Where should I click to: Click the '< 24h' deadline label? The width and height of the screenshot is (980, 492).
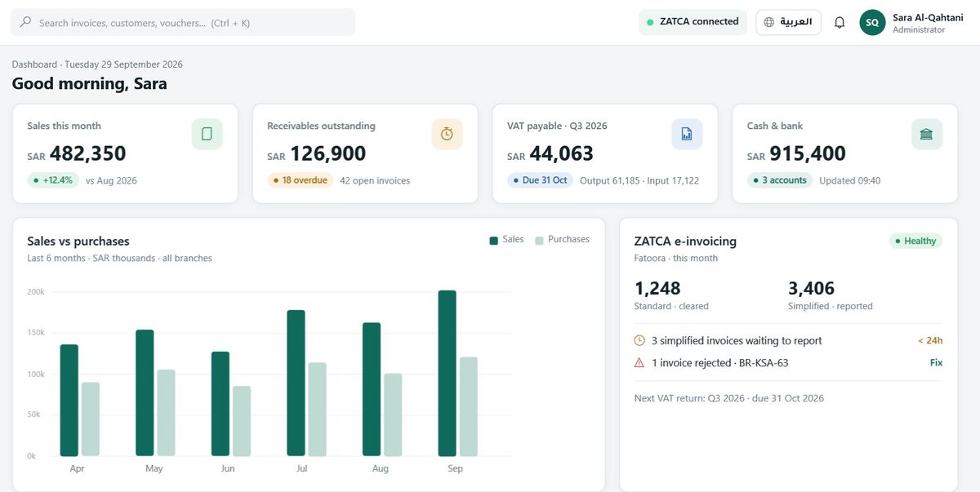click(930, 340)
